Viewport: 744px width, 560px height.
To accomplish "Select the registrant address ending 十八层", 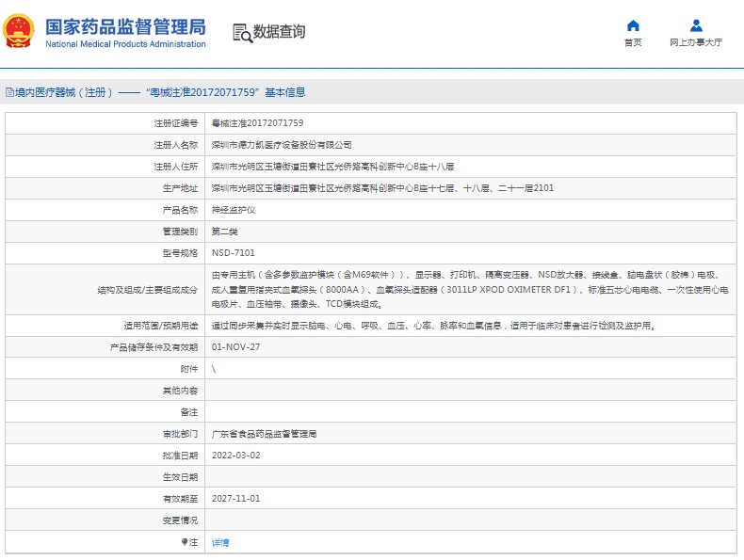I will [x=332, y=167].
